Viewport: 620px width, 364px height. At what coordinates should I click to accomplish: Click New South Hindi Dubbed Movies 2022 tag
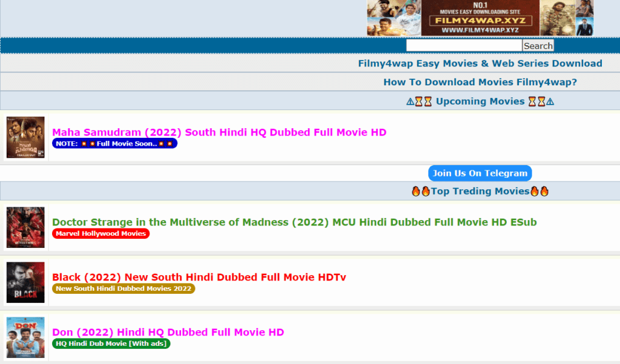[x=124, y=288]
